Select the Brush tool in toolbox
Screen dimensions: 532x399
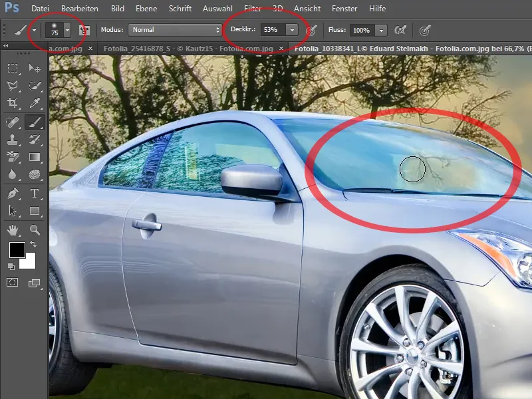click(35, 122)
